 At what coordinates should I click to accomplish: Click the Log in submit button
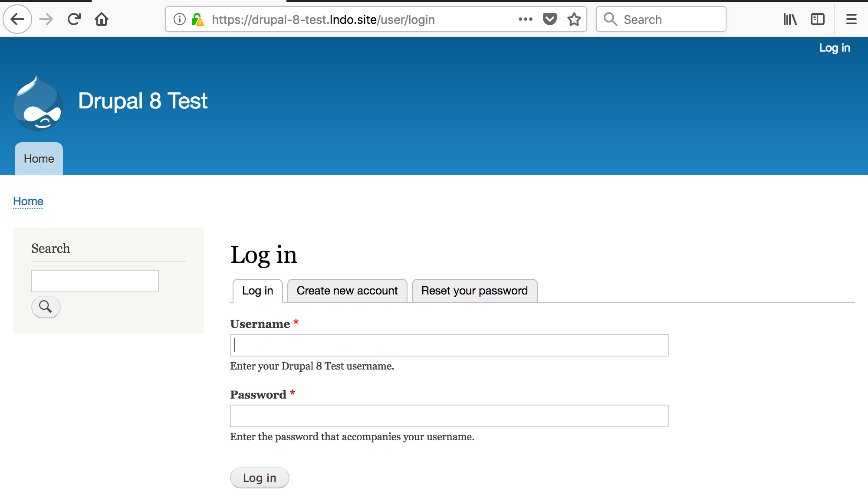pyautogui.click(x=260, y=478)
